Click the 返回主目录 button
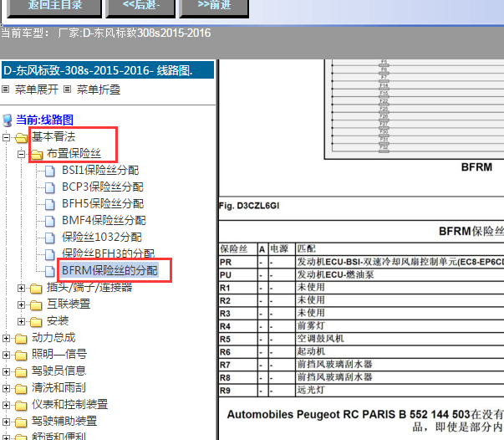 54,7
